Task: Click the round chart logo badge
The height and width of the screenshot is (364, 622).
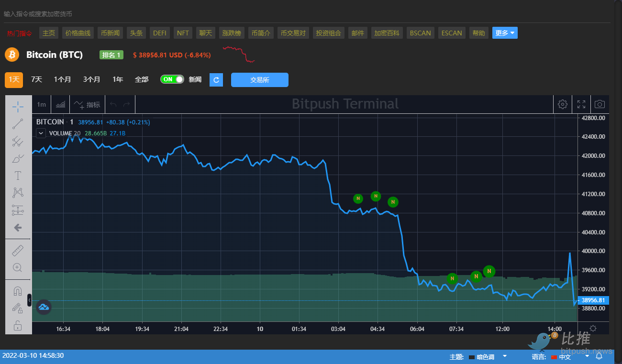Action: pos(44,307)
